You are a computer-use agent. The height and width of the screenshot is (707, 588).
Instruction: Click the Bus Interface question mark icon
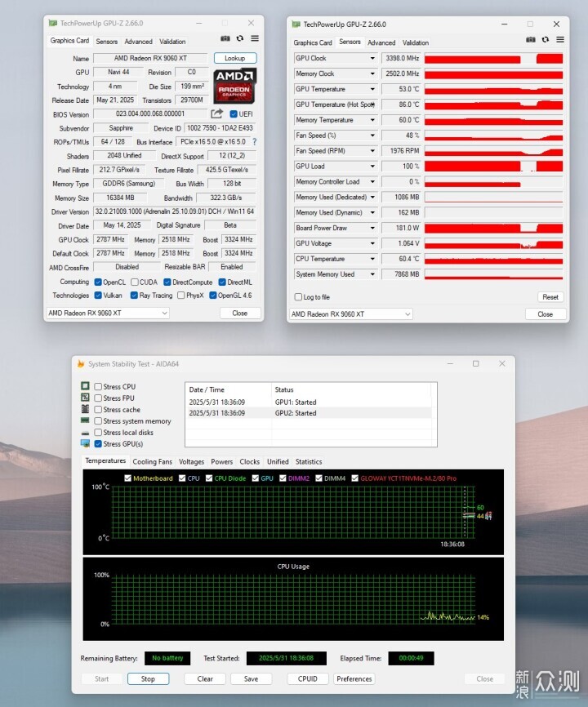(255, 141)
